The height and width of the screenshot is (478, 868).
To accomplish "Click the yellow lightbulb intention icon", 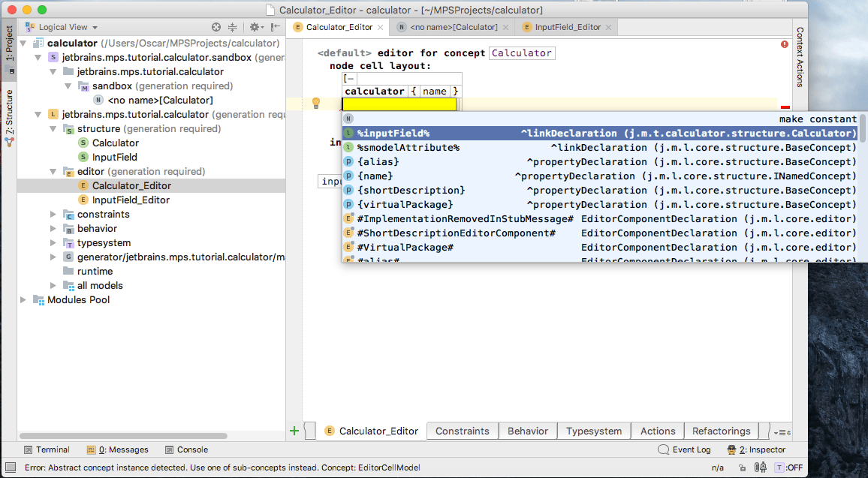I will (316, 103).
